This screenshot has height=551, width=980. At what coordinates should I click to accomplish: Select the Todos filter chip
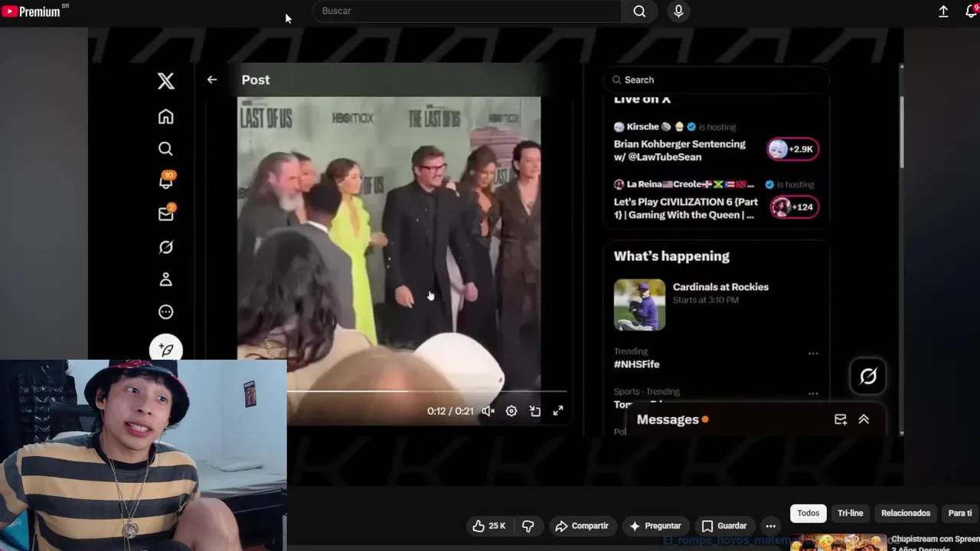coord(808,514)
